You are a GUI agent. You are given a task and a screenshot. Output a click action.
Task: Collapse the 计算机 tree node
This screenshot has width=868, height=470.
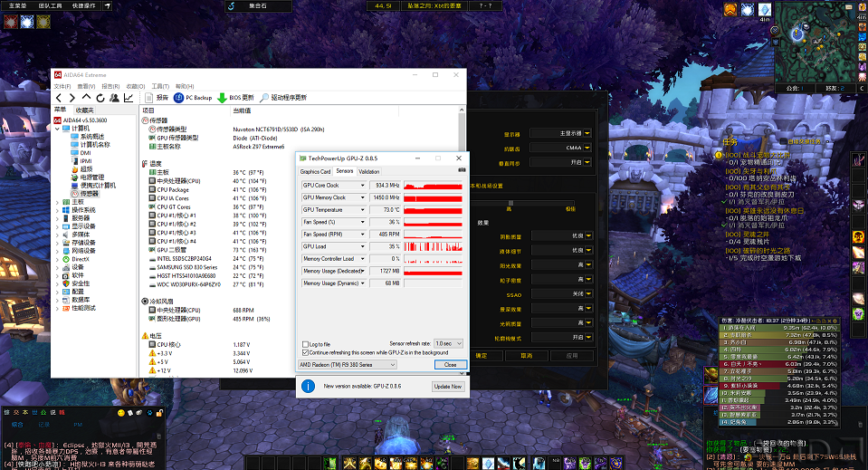[58, 129]
